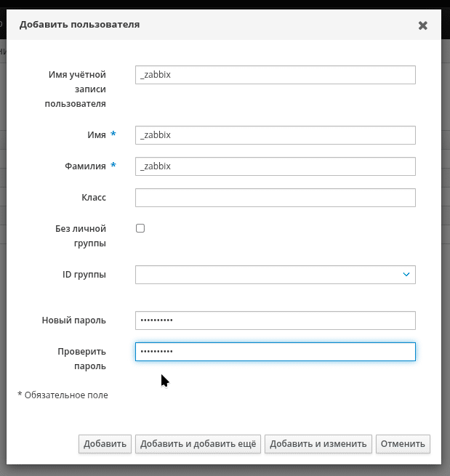Open the ID группы dropdown arrow
This screenshot has width=450, height=476.
click(x=406, y=275)
